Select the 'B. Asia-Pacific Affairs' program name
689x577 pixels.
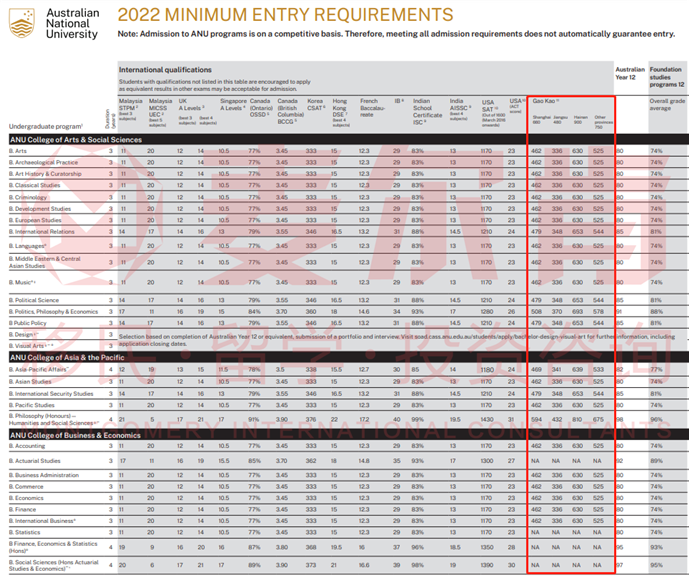click(39, 370)
